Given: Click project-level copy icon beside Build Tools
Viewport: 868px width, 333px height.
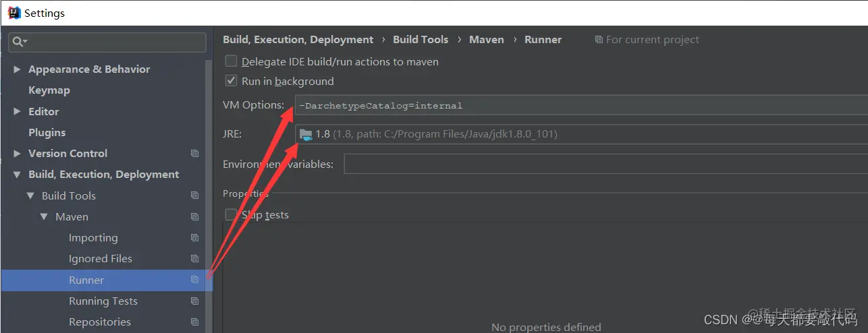Looking at the screenshot, I should [195, 195].
